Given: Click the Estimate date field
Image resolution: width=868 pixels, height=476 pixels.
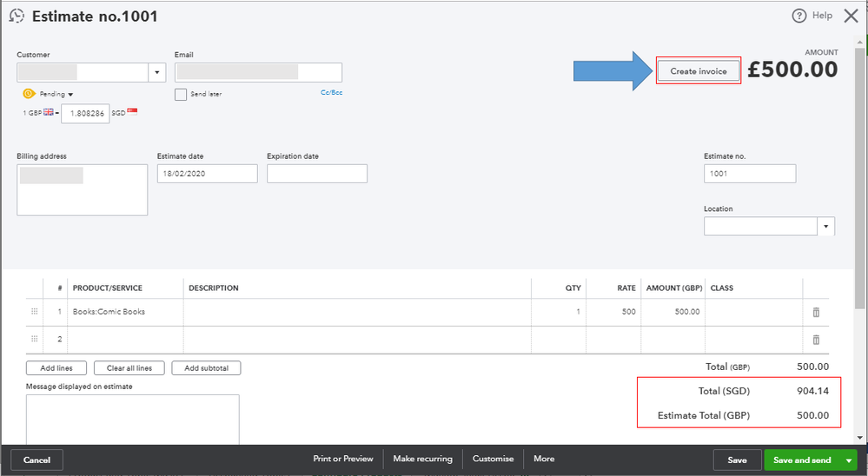Looking at the screenshot, I should coord(207,174).
